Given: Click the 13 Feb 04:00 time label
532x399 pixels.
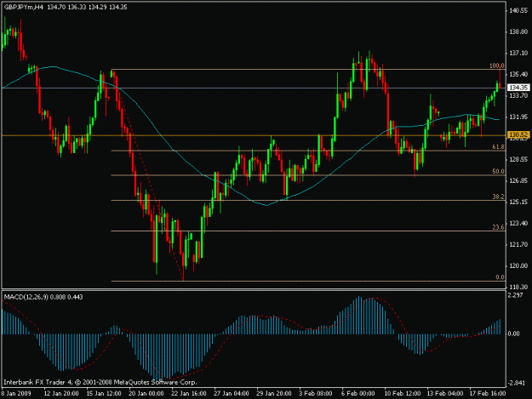Looking at the screenshot, I should click(445, 394).
